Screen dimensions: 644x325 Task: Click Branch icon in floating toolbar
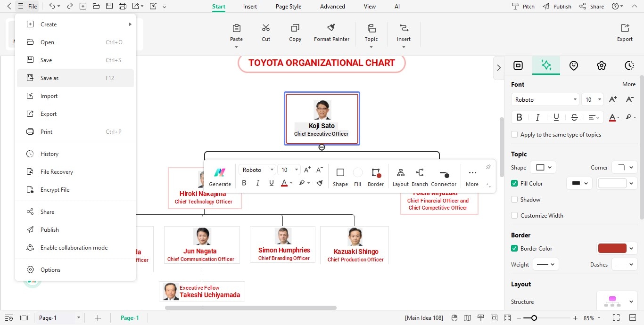coord(420,172)
